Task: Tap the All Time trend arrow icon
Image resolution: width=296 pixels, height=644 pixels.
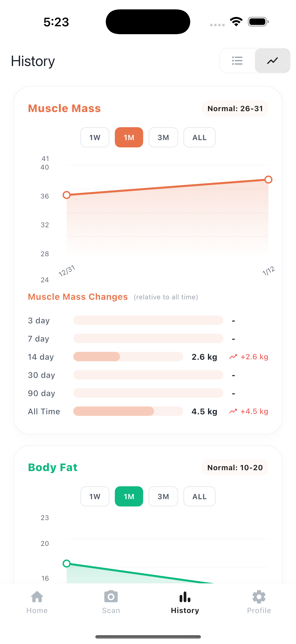Action: (233, 411)
